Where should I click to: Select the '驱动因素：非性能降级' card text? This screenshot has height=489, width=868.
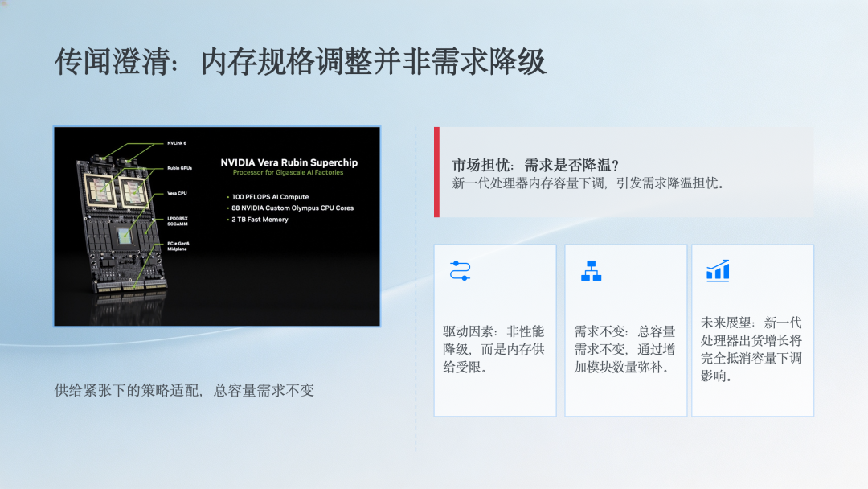(x=493, y=349)
